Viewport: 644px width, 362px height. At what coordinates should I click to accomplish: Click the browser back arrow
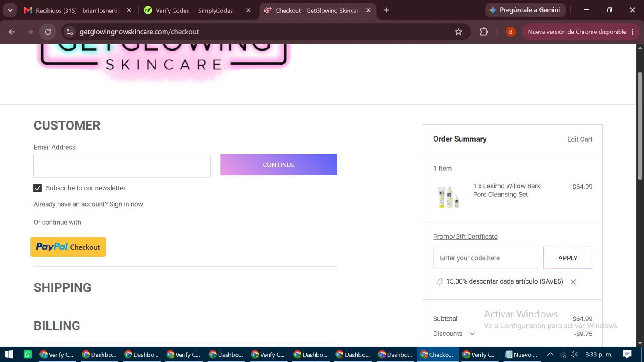point(12,32)
